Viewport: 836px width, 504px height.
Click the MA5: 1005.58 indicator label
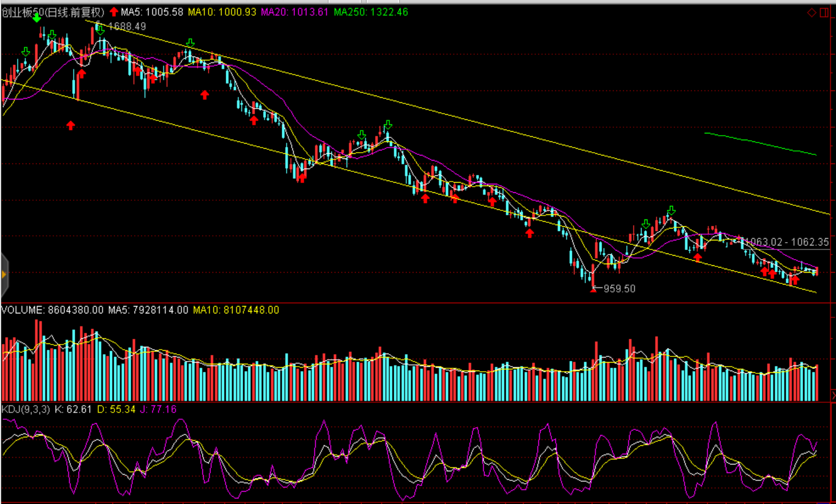tap(152, 12)
